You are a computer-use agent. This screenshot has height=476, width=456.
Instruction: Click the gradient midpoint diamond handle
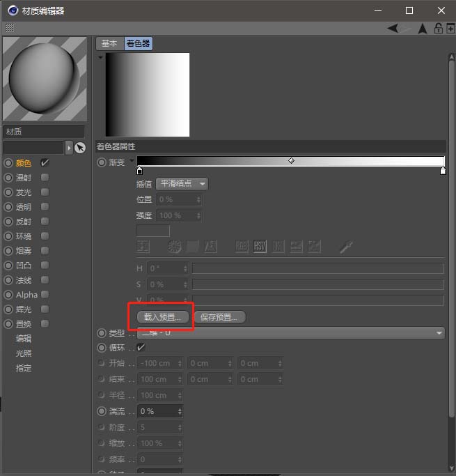(291, 160)
